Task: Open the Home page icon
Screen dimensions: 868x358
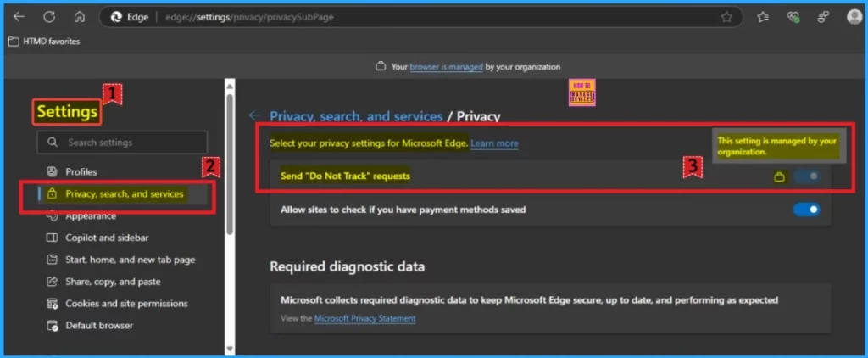Action: (79, 17)
